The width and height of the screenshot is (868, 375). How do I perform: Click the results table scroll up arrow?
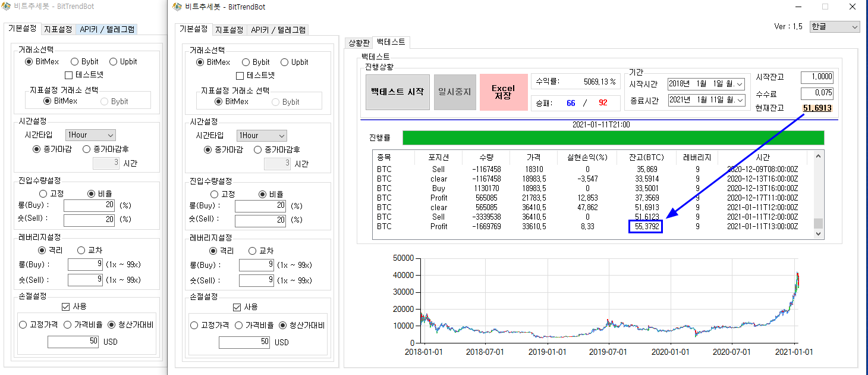(819, 156)
